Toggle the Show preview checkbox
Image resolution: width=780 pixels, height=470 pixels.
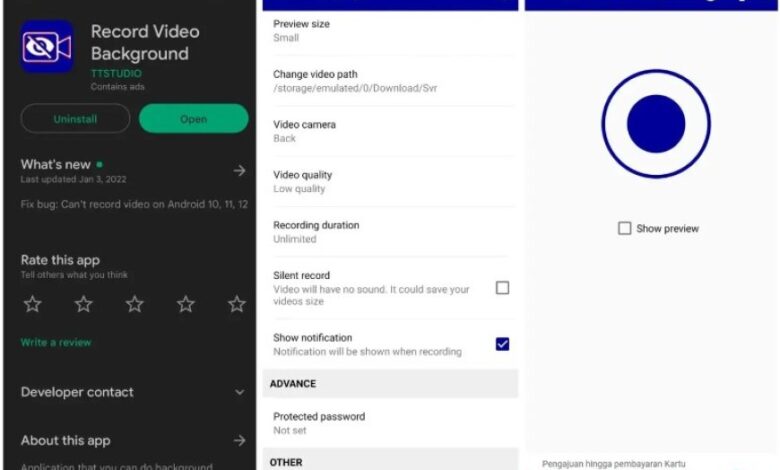point(625,229)
